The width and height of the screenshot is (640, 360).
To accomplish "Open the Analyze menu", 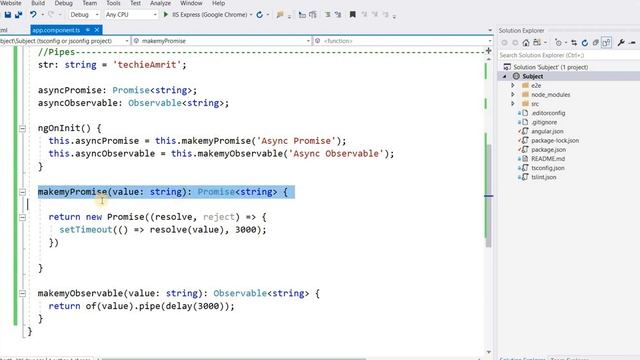I will [x=160, y=3].
